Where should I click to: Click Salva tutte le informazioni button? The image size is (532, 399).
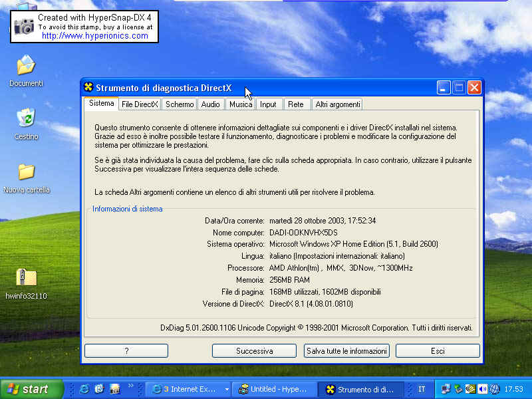[x=346, y=350]
